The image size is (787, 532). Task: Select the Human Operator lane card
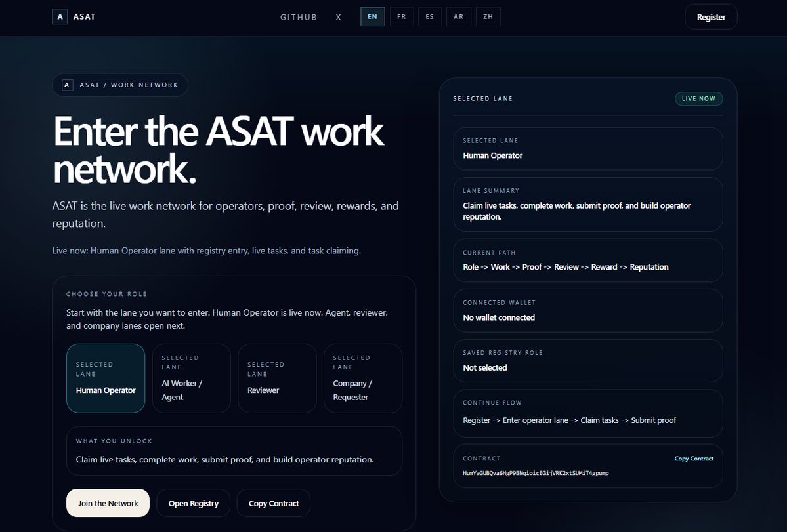coord(105,379)
